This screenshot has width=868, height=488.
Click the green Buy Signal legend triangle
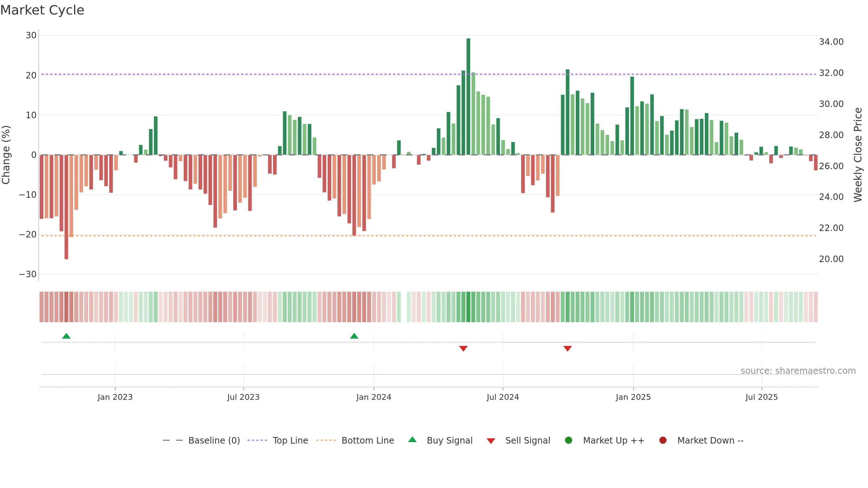[x=412, y=440]
